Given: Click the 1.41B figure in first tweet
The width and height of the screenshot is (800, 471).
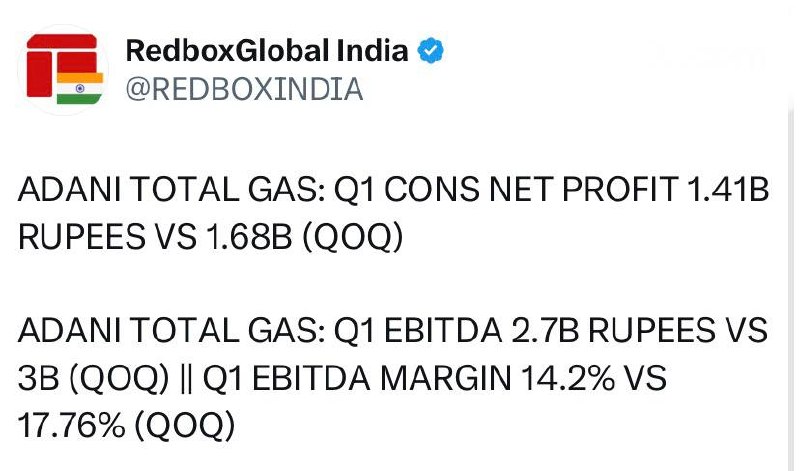Looking at the screenshot, I should (x=728, y=189).
